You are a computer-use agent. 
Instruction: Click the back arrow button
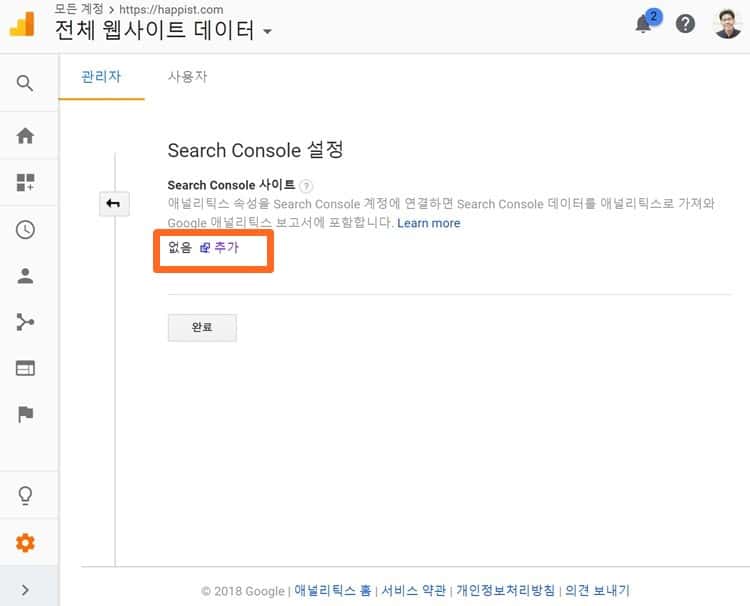tap(113, 204)
